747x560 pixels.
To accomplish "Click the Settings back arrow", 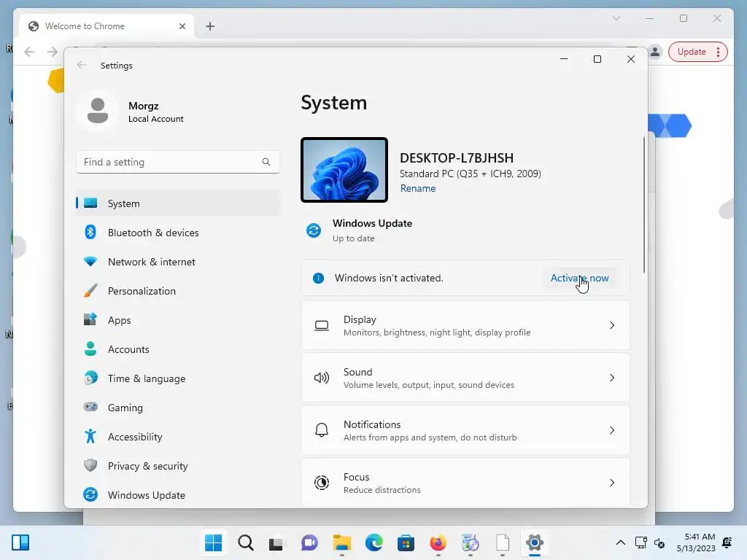I will [82, 65].
